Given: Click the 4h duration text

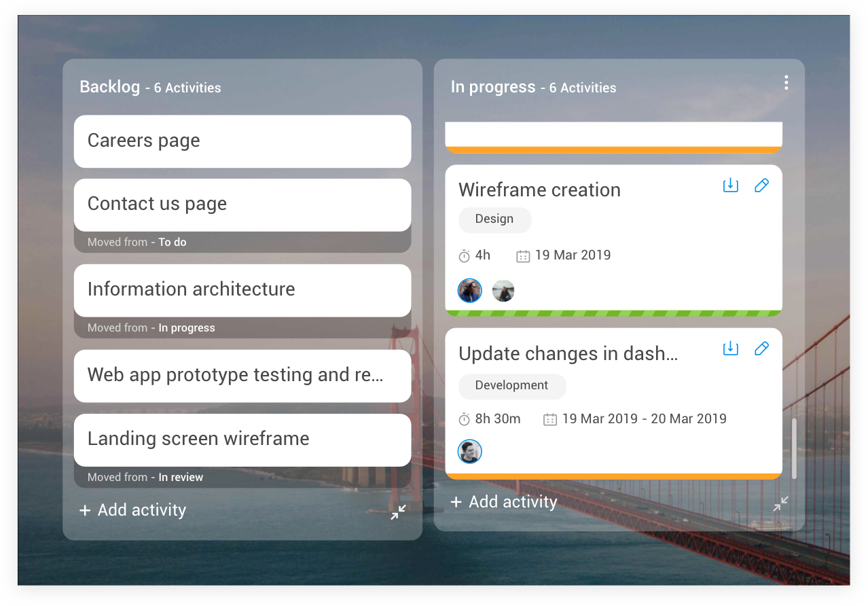Looking at the screenshot, I should 483,255.
